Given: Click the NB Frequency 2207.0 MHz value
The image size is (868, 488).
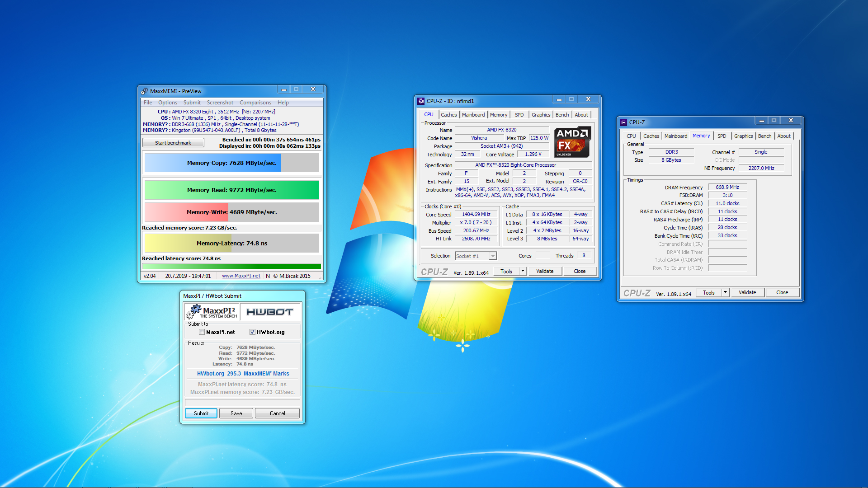Looking at the screenshot, I should pos(761,168).
